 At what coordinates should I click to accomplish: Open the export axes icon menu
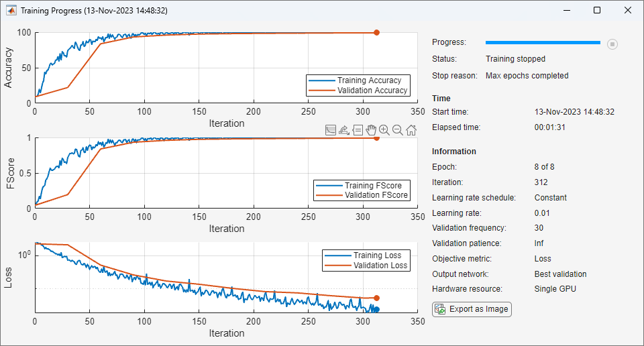[x=343, y=130]
